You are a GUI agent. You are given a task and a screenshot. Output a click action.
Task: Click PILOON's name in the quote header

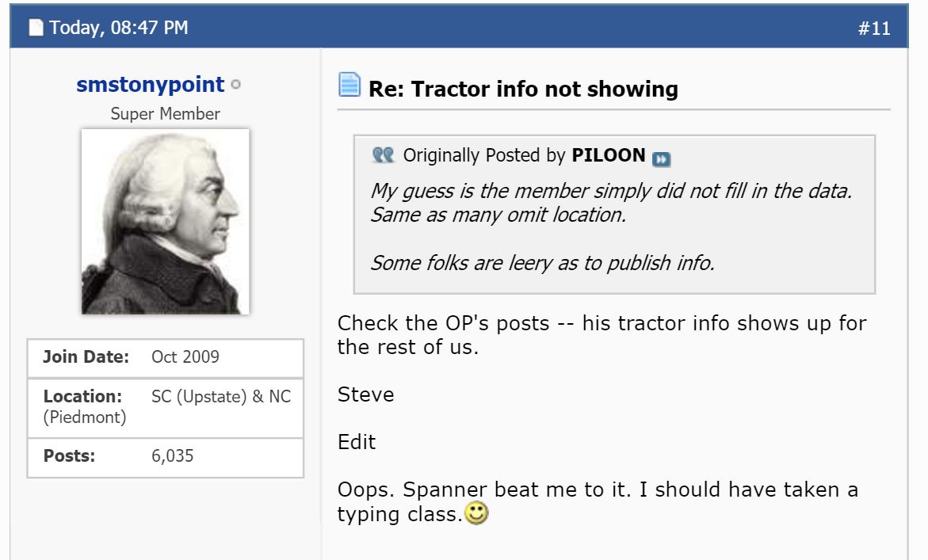point(608,155)
